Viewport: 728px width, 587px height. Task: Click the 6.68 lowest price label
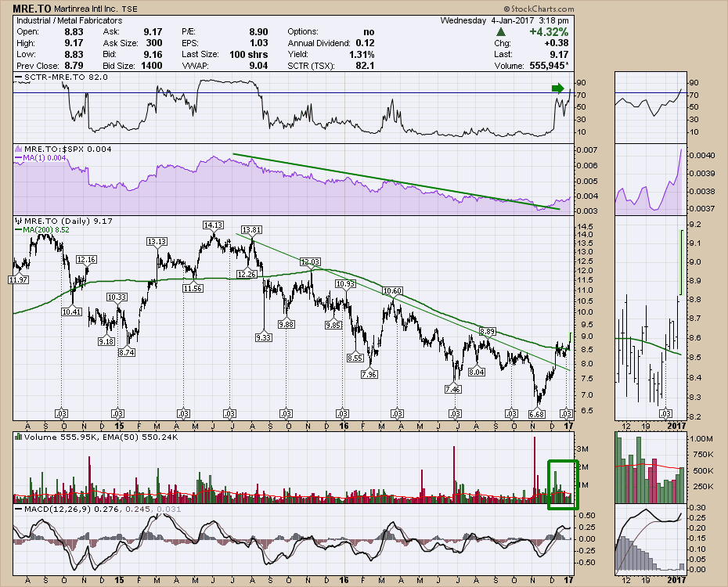click(x=537, y=413)
